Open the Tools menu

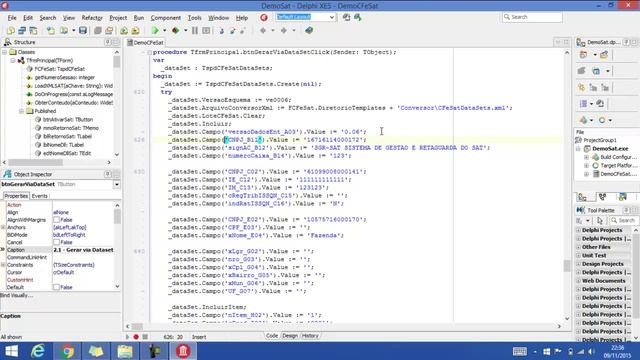(195, 18)
